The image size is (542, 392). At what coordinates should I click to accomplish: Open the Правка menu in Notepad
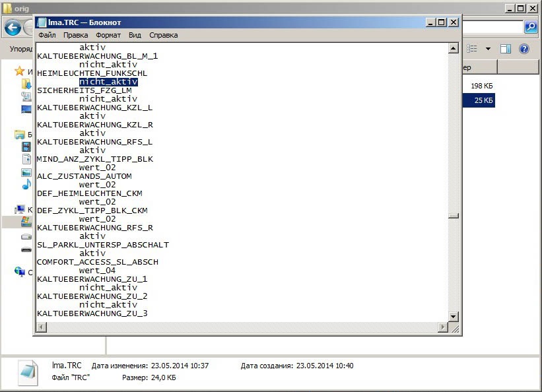[75, 35]
